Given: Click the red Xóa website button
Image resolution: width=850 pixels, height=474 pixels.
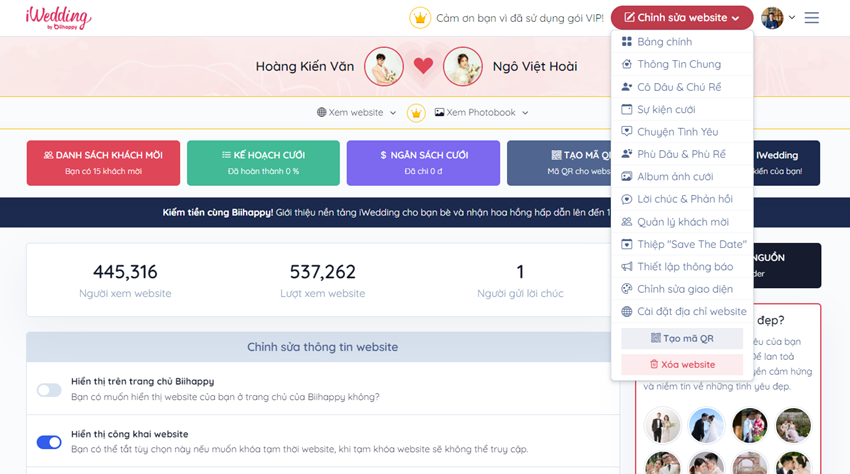Looking at the screenshot, I should point(681,365).
